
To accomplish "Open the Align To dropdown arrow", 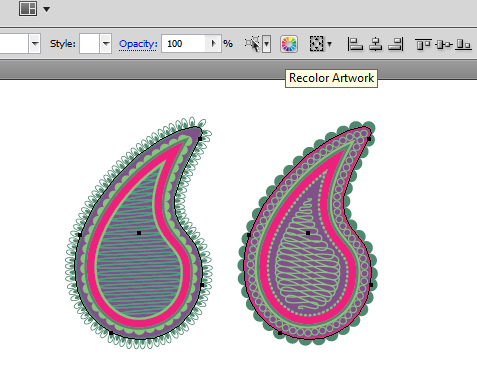I will pyautogui.click(x=330, y=44).
